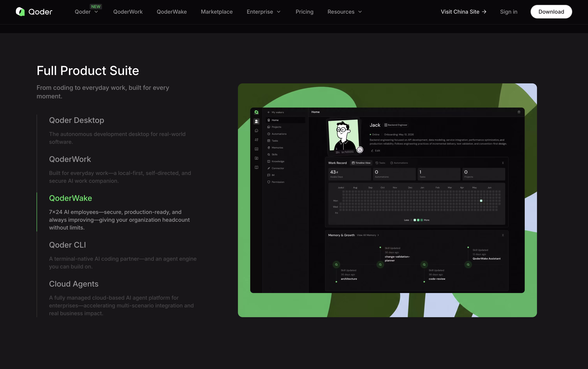588x369 pixels.
Task: Click the lightest green legend swatch
Action: tap(415, 220)
